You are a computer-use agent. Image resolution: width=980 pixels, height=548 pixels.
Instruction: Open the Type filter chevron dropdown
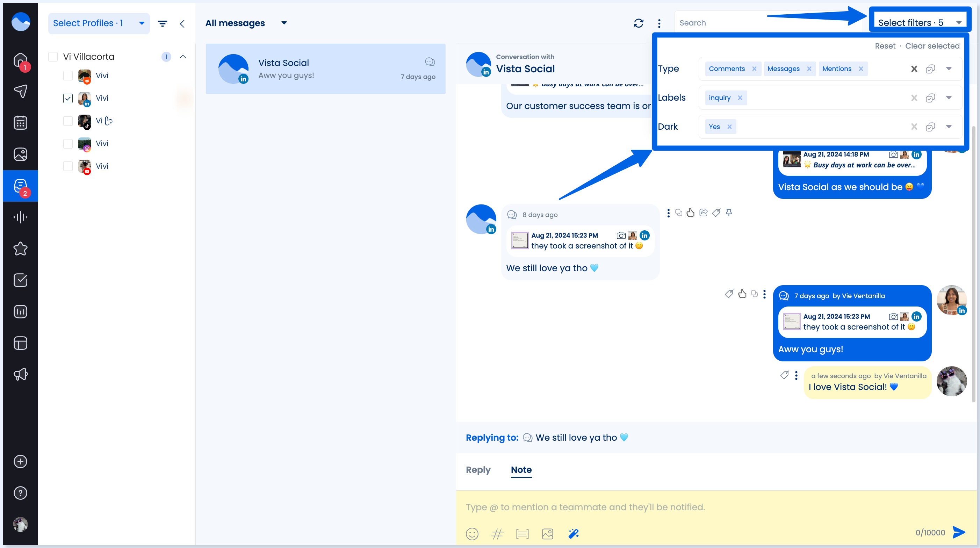(949, 68)
